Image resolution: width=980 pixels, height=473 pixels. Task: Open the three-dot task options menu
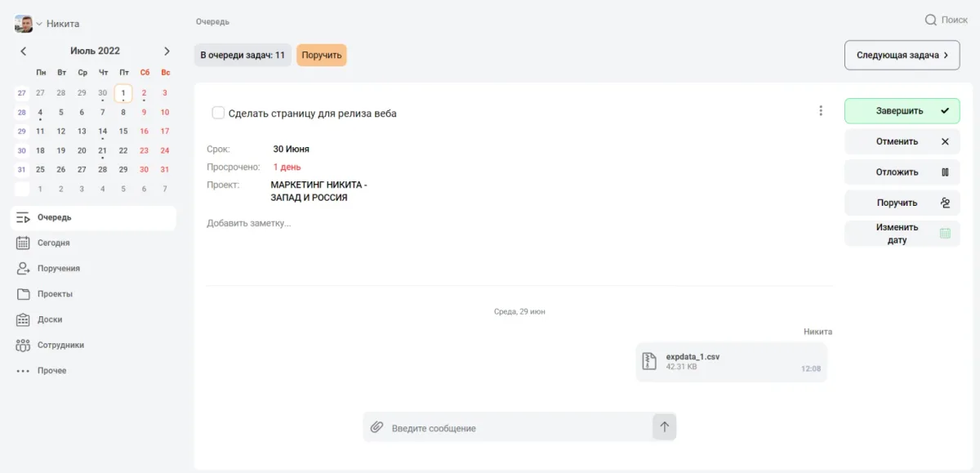[x=821, y=110]
